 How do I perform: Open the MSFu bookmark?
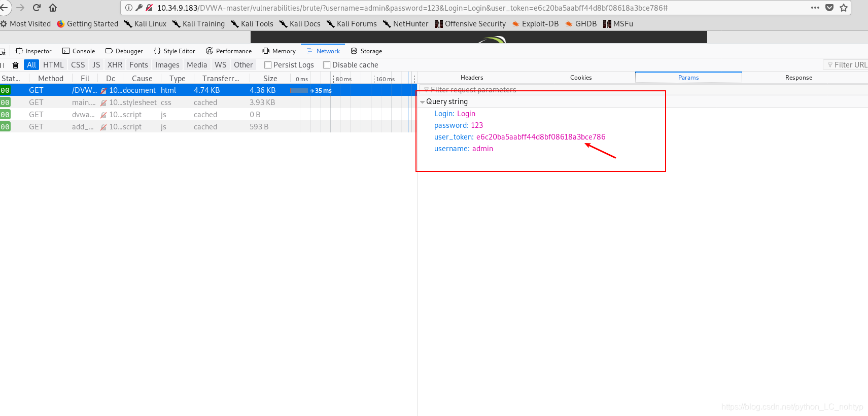point(618,24)
